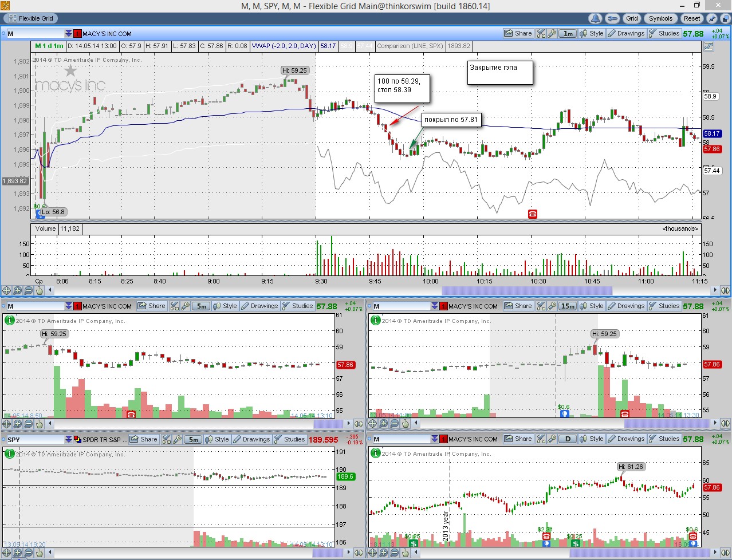This screenshot has width=732, height=560.
Task: Click expand arrows icon in M 5m panel
Action: click(359, 424)
